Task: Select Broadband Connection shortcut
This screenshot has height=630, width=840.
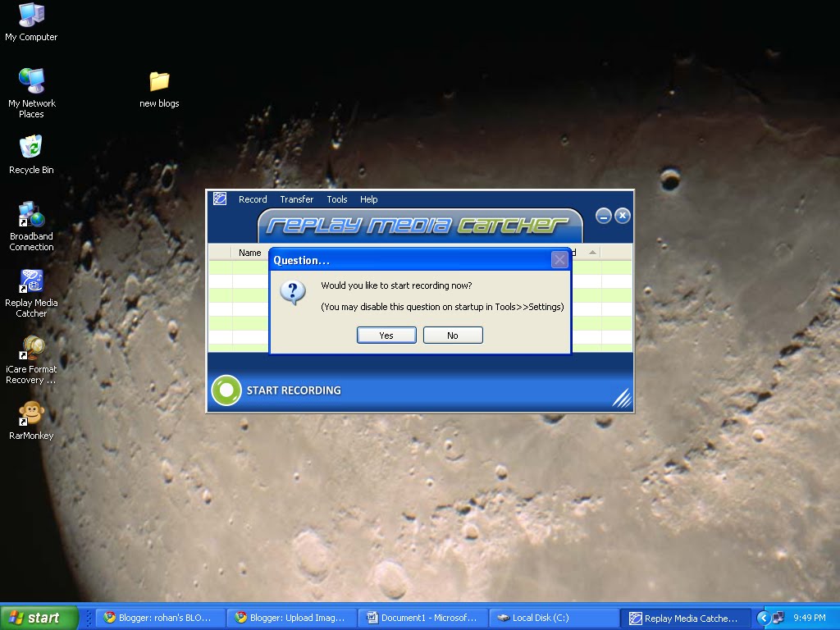Action: point(31,226)
